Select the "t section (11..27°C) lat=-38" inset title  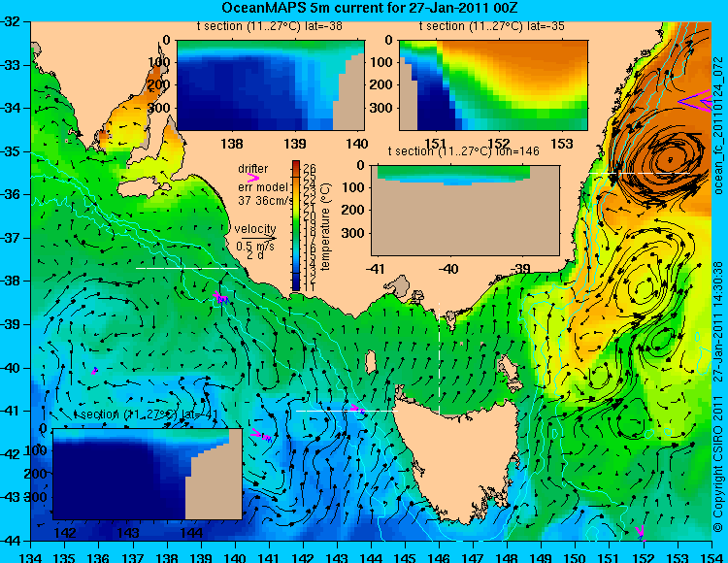coord(270,26)
